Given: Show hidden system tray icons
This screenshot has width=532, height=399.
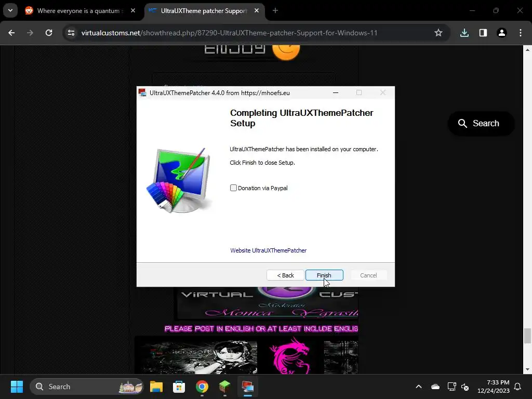Looking at the screenshot, I should [419, 387].
